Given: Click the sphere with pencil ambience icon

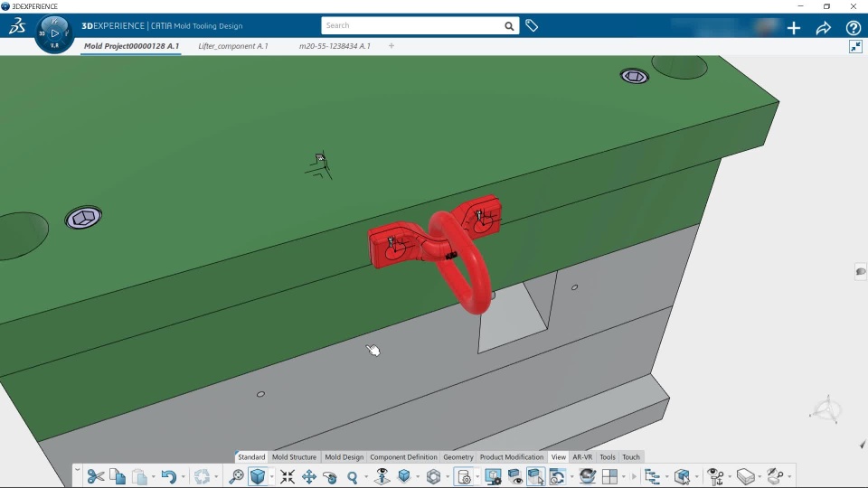Looking at the screenshot, I should tap(588, 476).
